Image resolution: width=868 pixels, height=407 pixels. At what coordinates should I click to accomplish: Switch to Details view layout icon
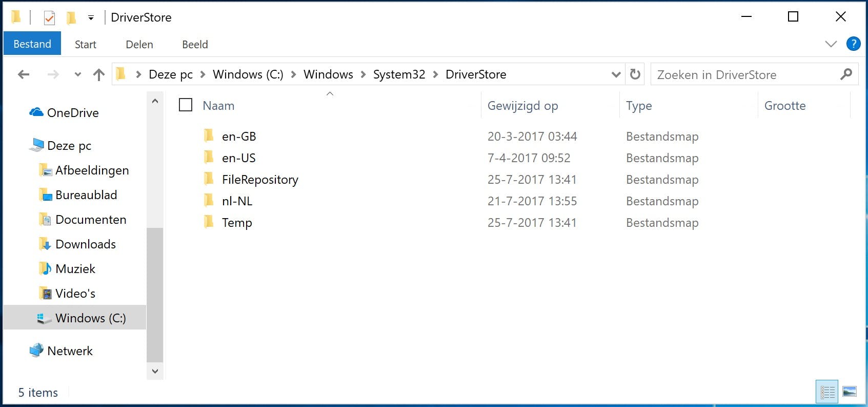(x=827, y=393)
